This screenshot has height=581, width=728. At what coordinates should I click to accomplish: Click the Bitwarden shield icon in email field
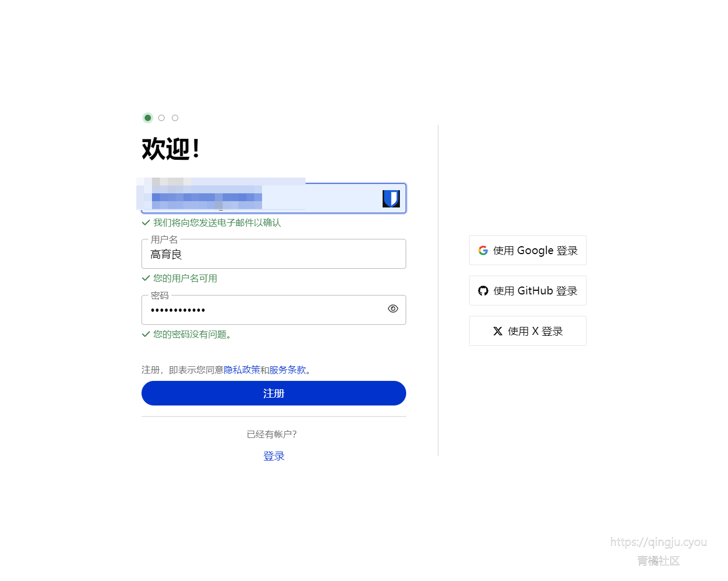click(x=391, y=199)
